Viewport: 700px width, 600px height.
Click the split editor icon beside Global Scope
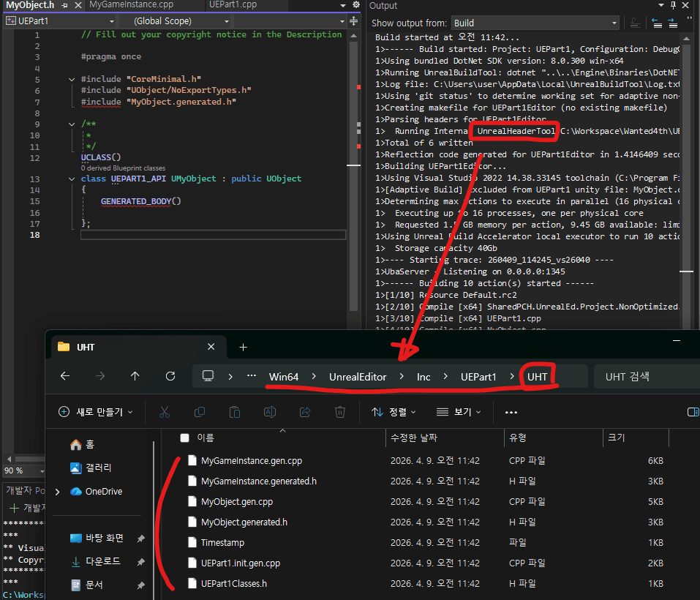coord(354,21)
